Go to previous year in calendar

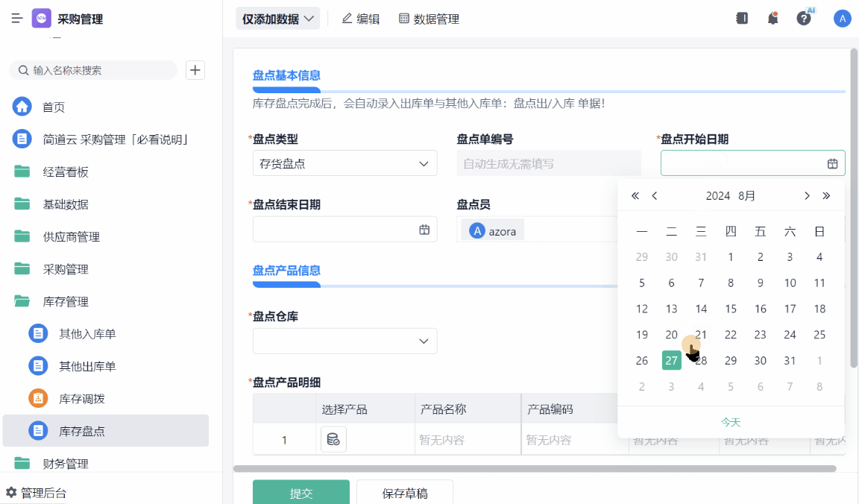click(x=635, y=195)
